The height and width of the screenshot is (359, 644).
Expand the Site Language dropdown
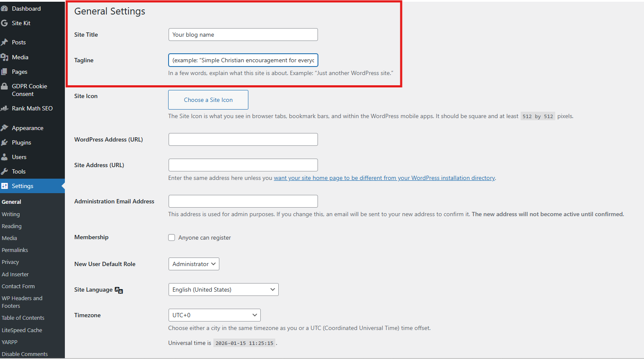click(223, 290)
